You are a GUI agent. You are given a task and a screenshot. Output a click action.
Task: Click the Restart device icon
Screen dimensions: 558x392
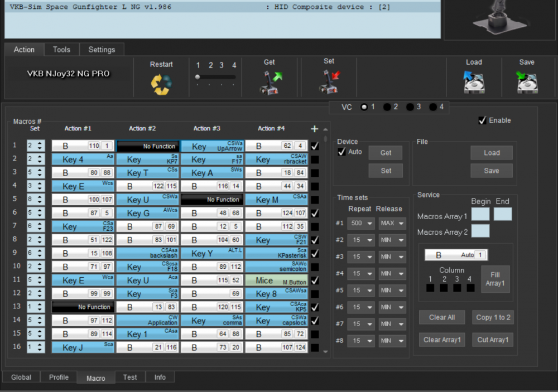(161, 83)
